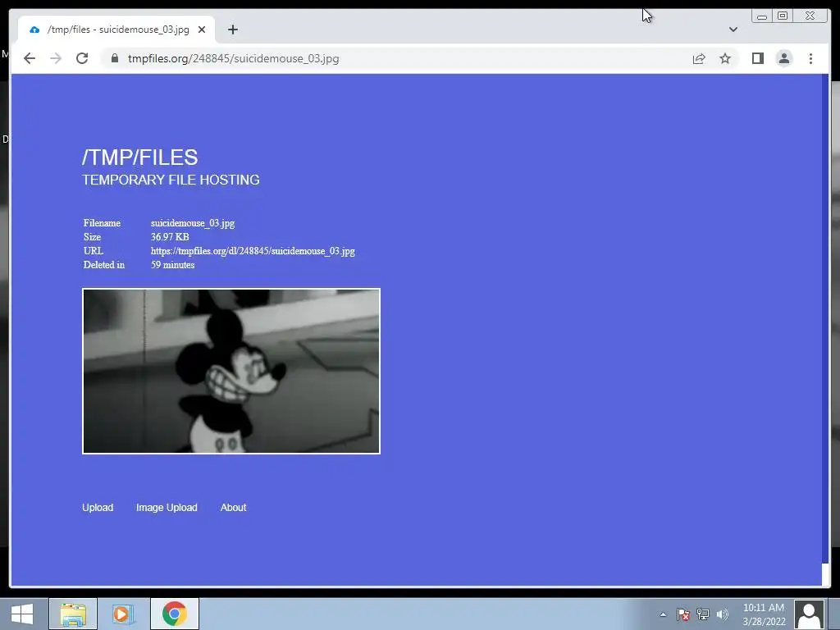
Task: Close the Chrome window
Action: (810, 16)
